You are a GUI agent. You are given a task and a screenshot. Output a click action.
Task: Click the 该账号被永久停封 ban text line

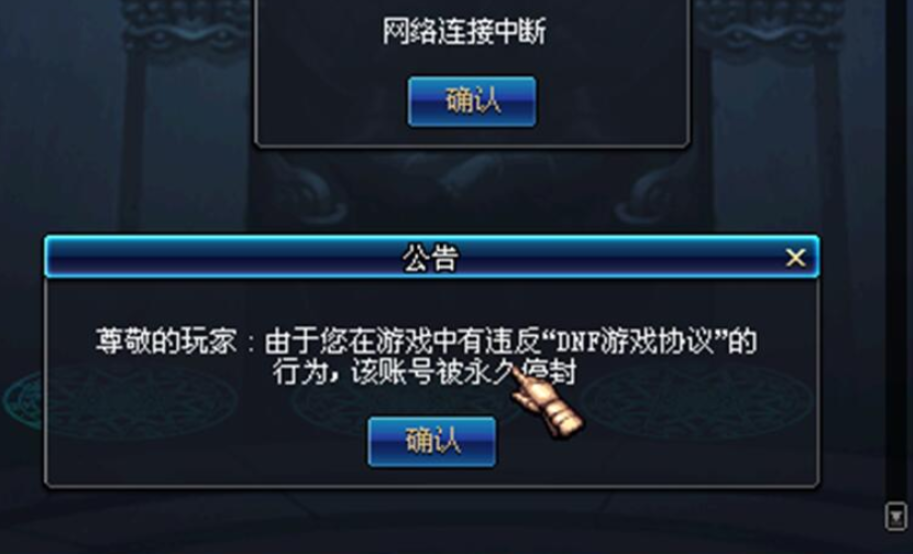click(x=463, y=372)
